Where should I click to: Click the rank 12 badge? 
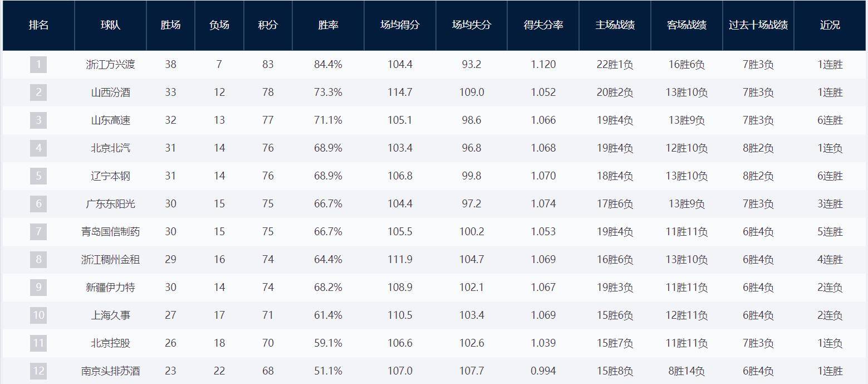pyautogui.click(x=38, y=371)
